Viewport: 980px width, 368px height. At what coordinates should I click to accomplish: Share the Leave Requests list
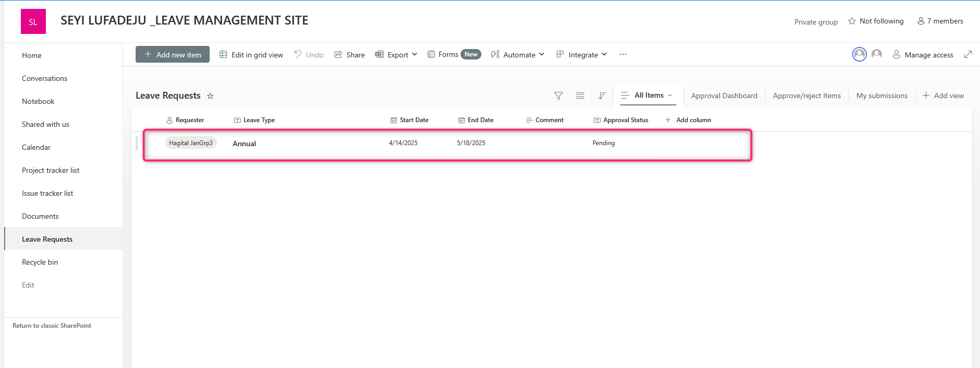point(349,54)
